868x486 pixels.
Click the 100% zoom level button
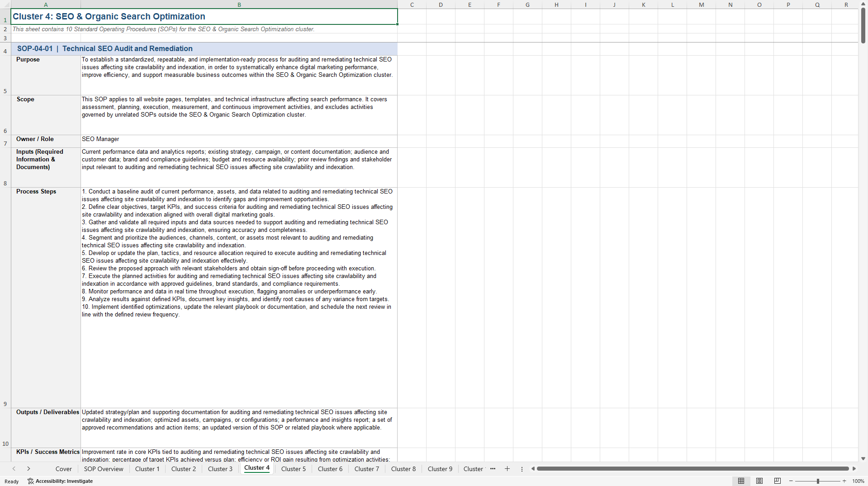click(x=858, y=481)
